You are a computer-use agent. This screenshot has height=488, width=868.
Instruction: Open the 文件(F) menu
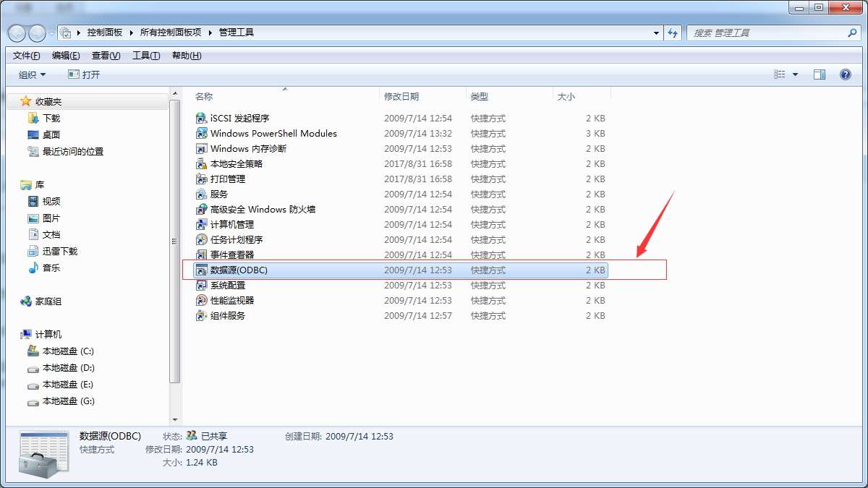click(27, 56)
